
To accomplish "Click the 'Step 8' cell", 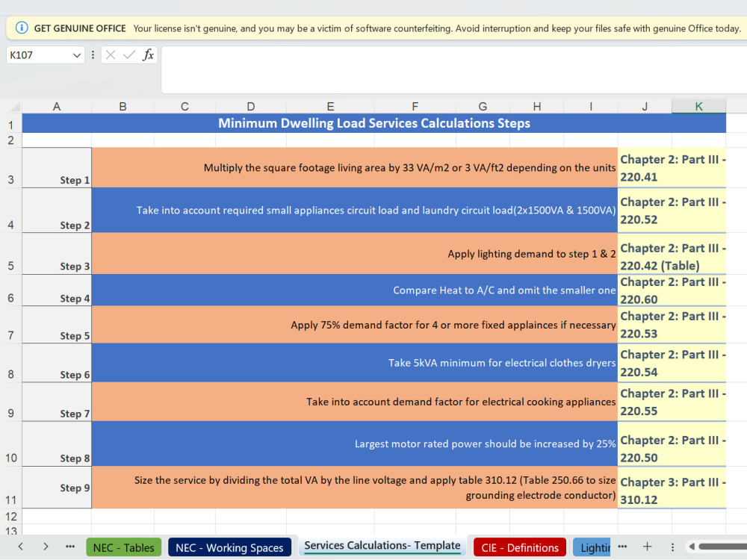I will pyautogui.click(x=57, y=444).
